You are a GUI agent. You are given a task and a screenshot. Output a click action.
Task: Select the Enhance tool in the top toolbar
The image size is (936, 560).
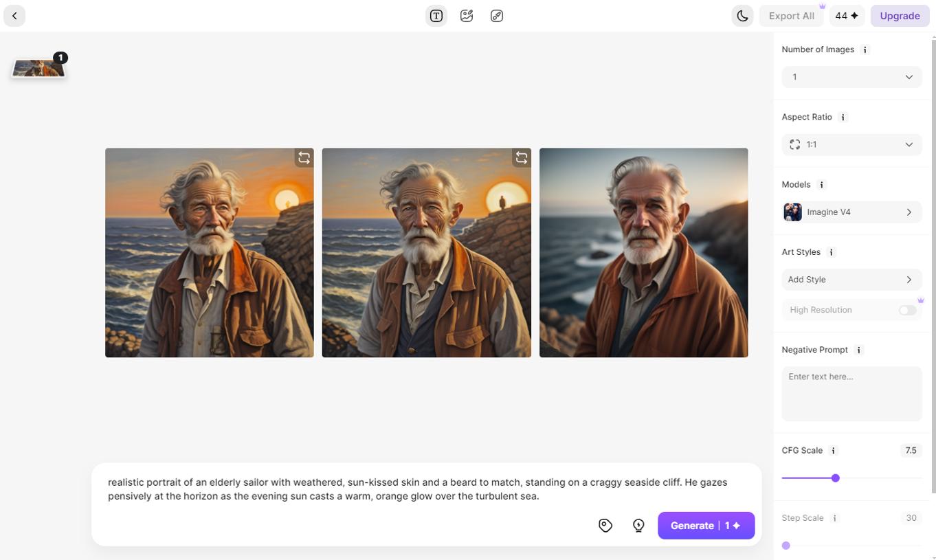point(497,15)
